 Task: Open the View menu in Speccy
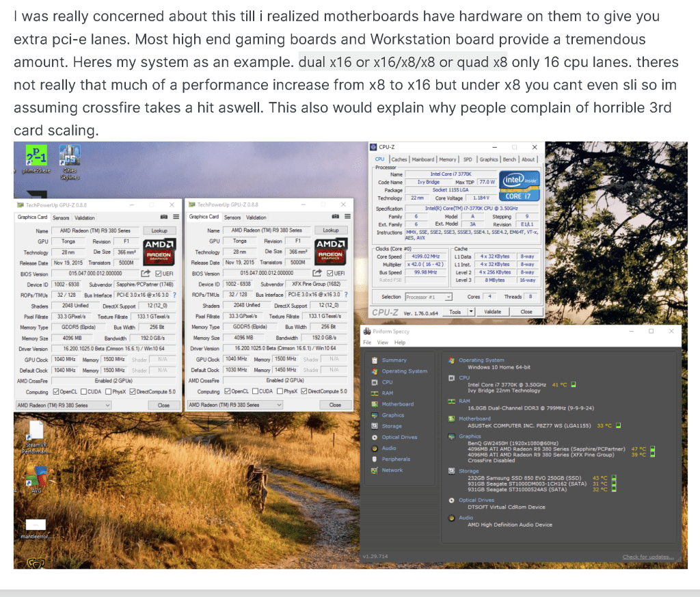pos(383,343)
